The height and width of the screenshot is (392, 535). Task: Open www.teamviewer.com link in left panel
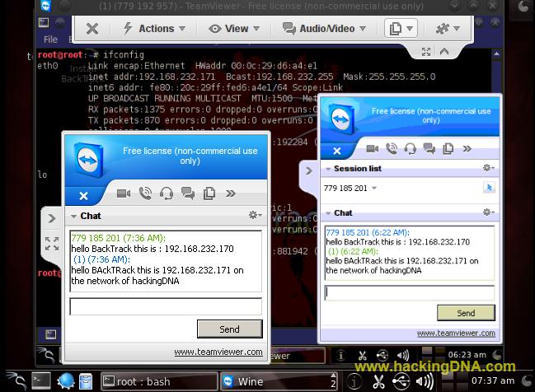[218, 352]
